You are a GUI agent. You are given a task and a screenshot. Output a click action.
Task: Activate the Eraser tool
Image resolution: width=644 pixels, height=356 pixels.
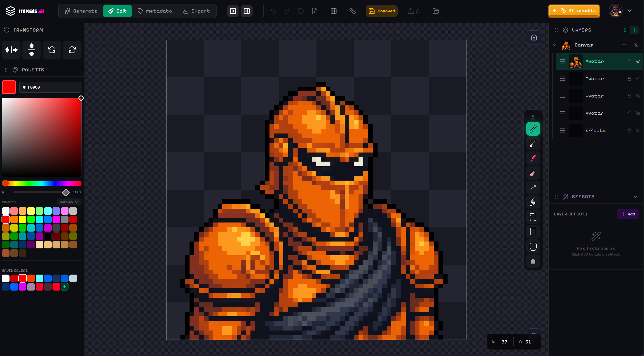coord(533,173)
